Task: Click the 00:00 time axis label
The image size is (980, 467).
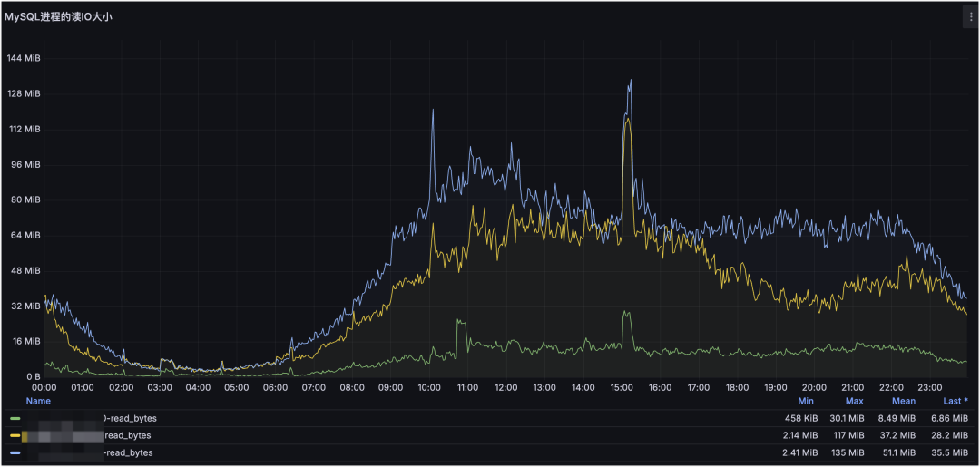Action: click(44, 387)
